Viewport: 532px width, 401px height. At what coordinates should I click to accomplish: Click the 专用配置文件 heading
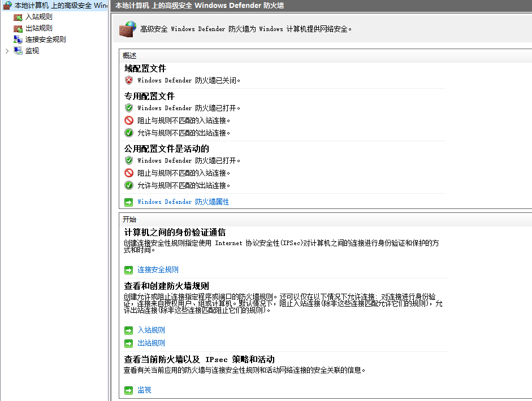pyautogui.click(x=149, y=96)
